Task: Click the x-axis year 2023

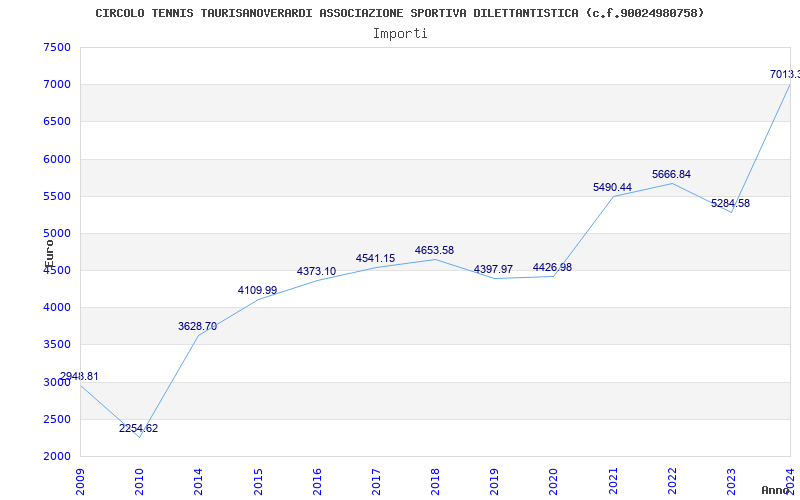Action: tap(731, 482)
